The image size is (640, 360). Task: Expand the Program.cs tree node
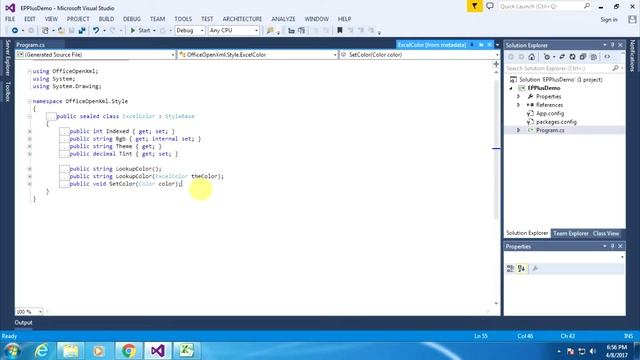coord(519,130)
